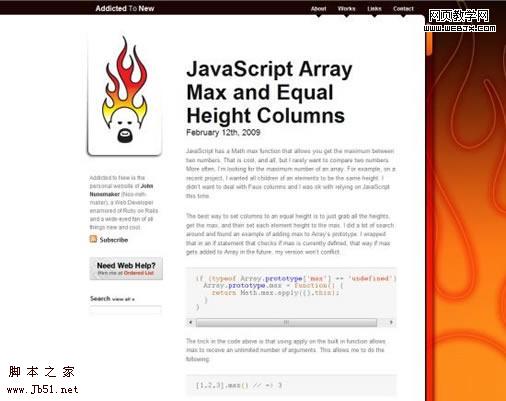Viewport: 506px width, 401px height.
Task: Open the JavaScript Array Max article title
Action: [269, 92]
